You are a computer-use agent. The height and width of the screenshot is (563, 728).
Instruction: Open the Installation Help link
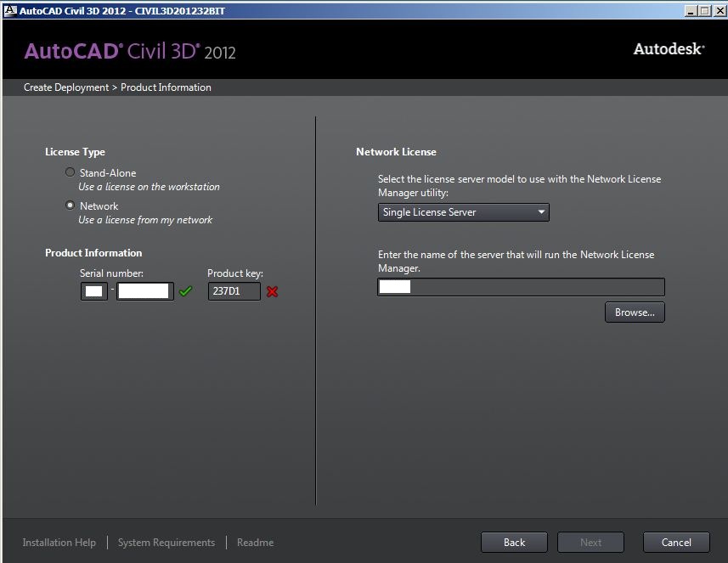tap(59, 542)
